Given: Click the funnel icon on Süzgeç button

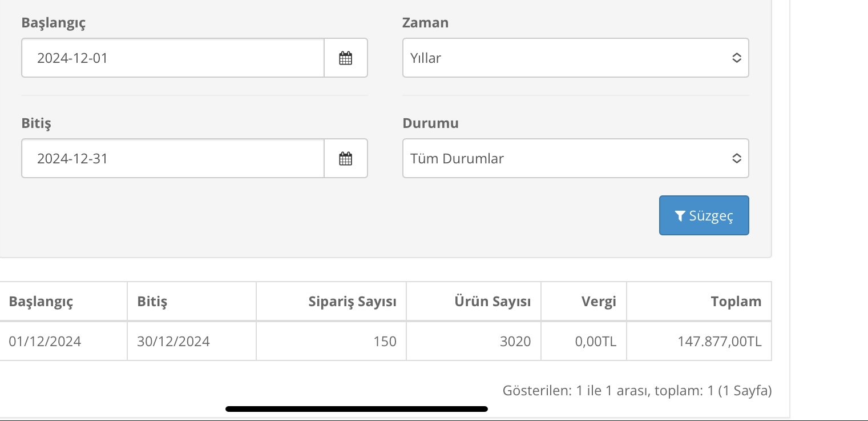Looking at the screenshot, I should [x=680, y=215].
